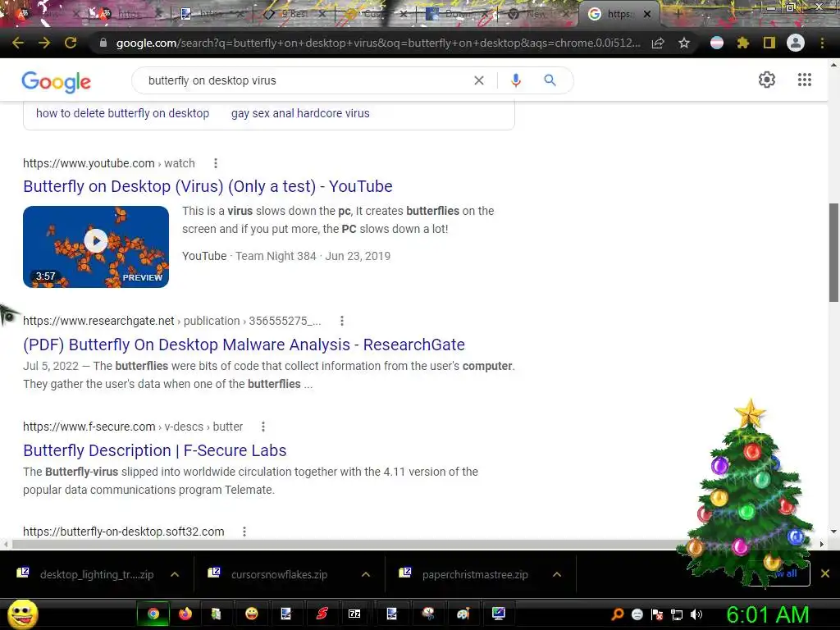840x630 pixels.
Task: Click the Google logo
Action: [57, 81]
